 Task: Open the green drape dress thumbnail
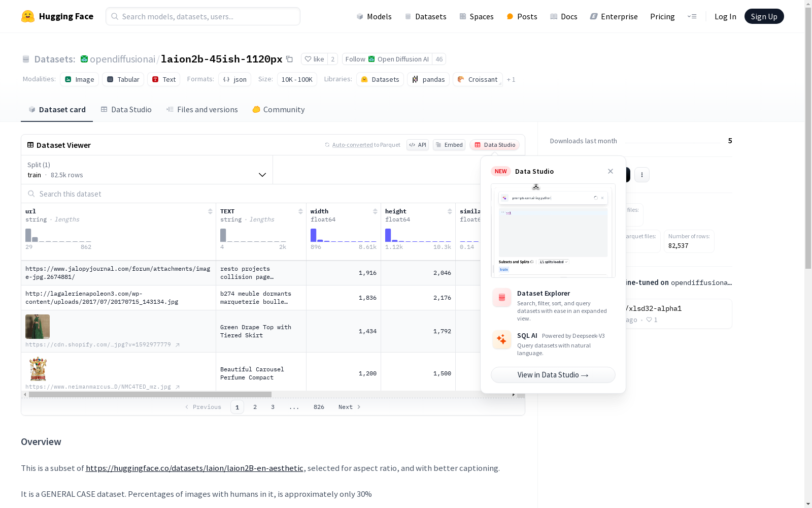click(x=38, y=326)
